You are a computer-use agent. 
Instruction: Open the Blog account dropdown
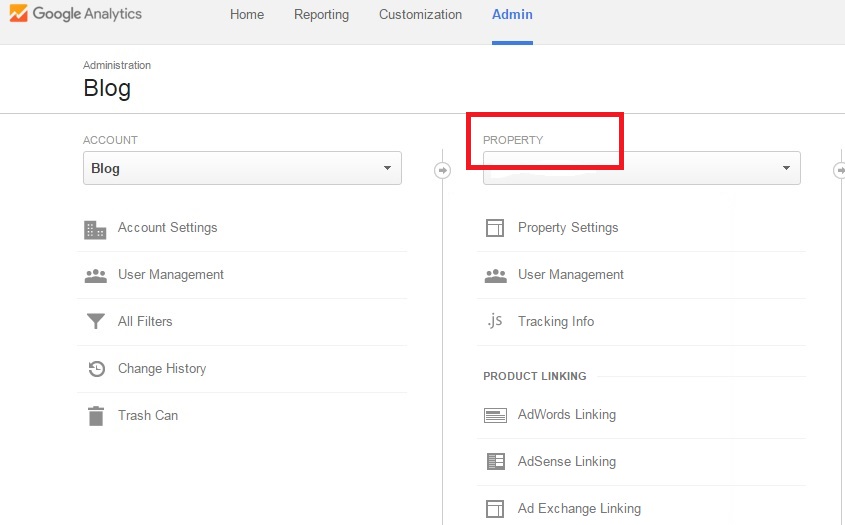coord(242,168)
